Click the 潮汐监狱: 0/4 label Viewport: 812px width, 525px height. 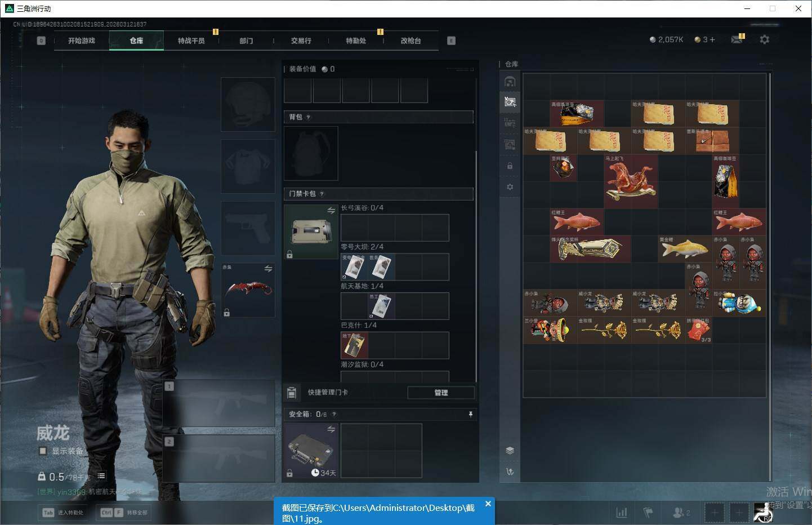tap(362, 364)
